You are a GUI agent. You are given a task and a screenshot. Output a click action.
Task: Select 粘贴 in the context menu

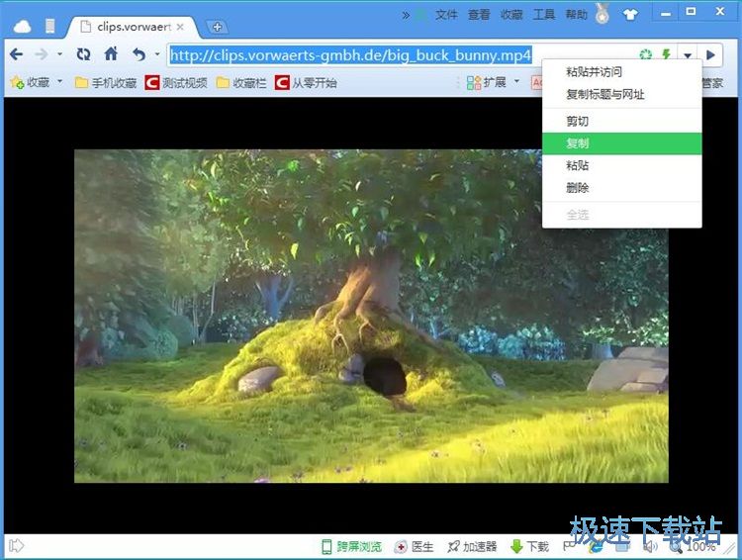click(622, 165)
